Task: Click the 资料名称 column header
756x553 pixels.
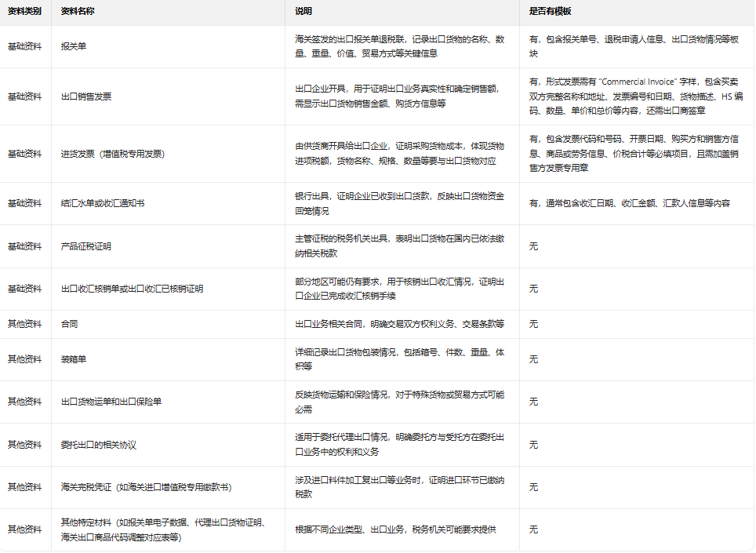Action: coord(78,11)
